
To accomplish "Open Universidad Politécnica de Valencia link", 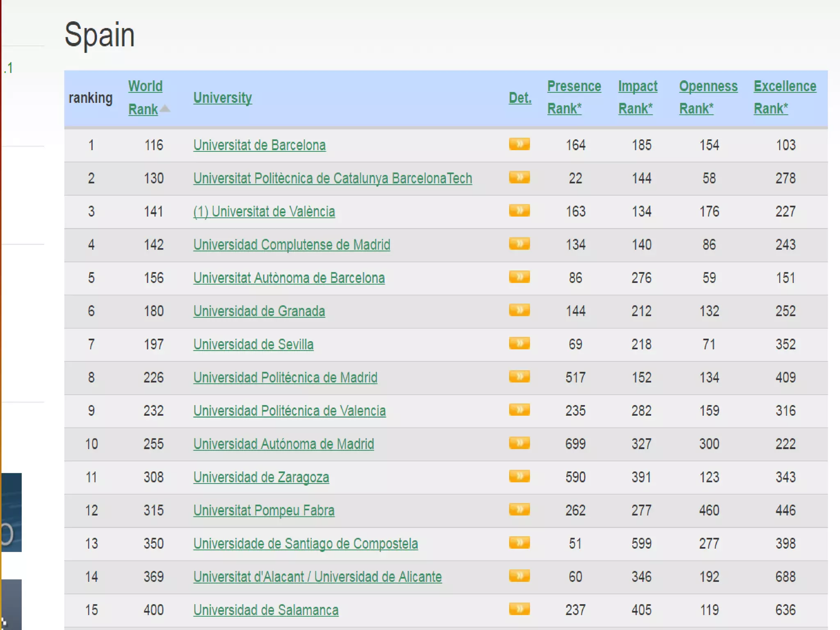I will [x=289, y=411].
